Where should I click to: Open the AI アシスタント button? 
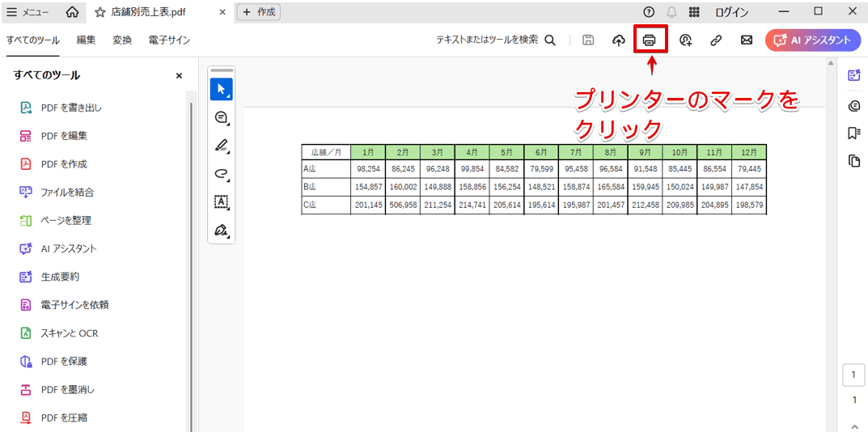point(813,40)
